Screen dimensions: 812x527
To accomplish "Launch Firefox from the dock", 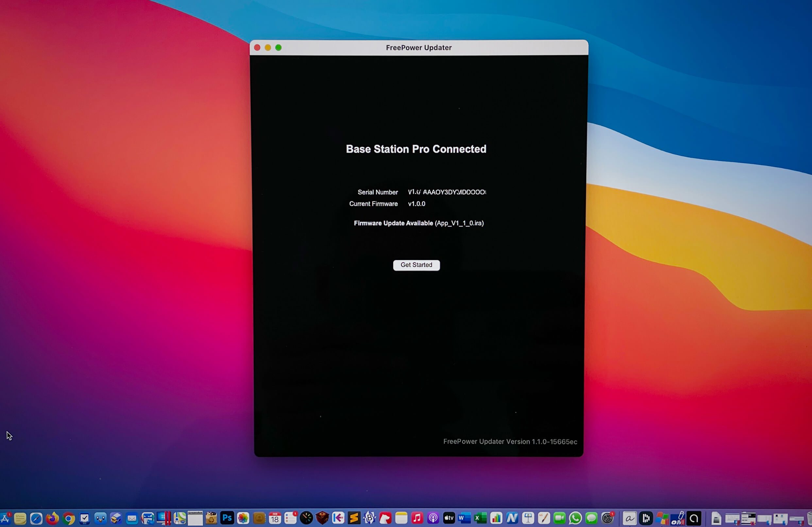I will coord(52,518).
